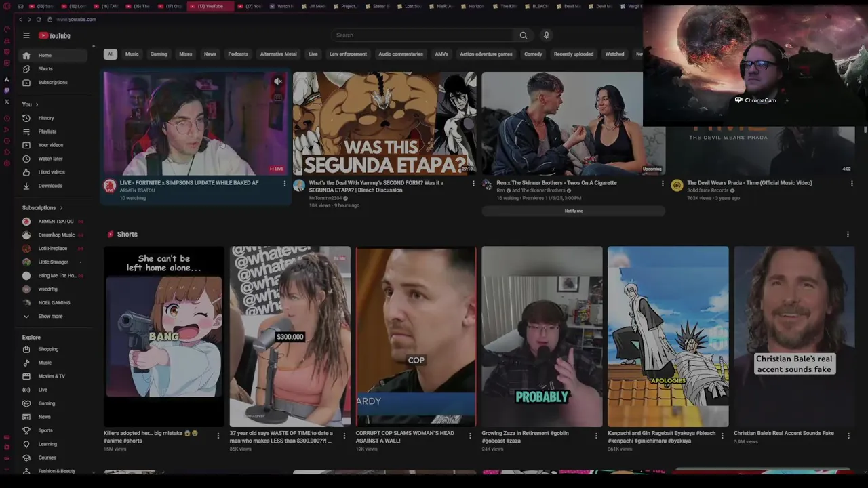Screen dimensions: 868x488
Task: Click the browser back arrow
Action: (20, 20)
